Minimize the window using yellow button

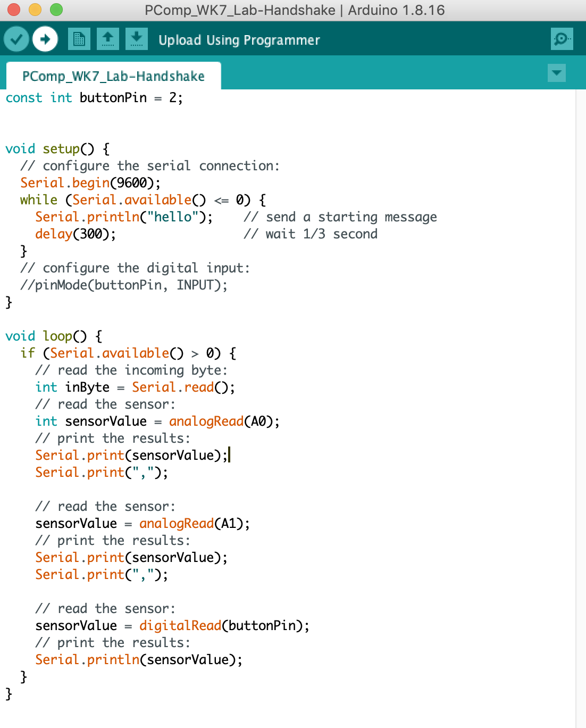click(35, 10)
